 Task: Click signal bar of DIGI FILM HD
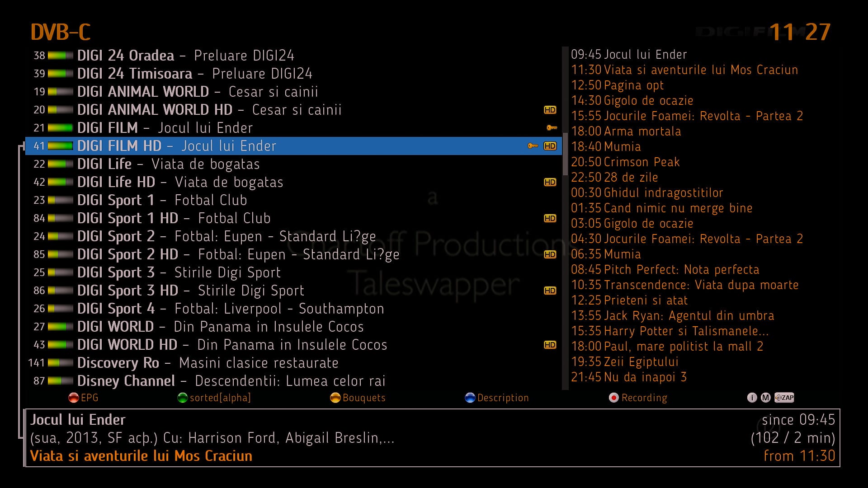(60, 146)
